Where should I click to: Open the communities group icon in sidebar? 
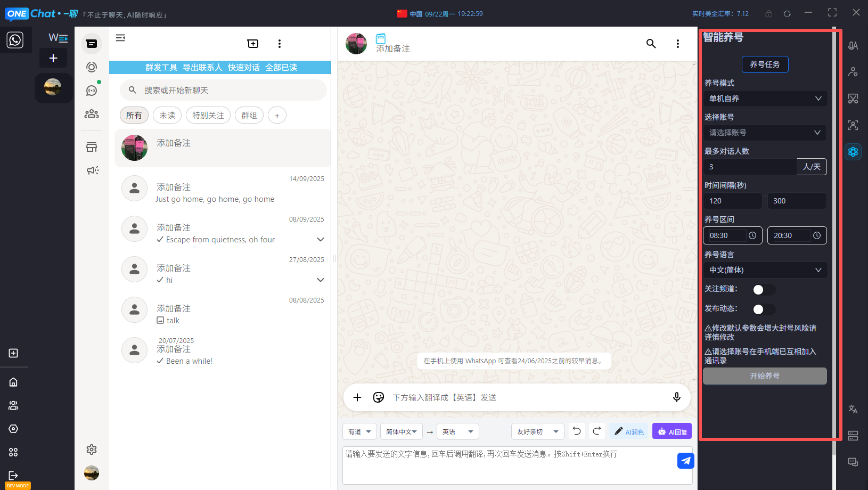(x=92, y=113)
